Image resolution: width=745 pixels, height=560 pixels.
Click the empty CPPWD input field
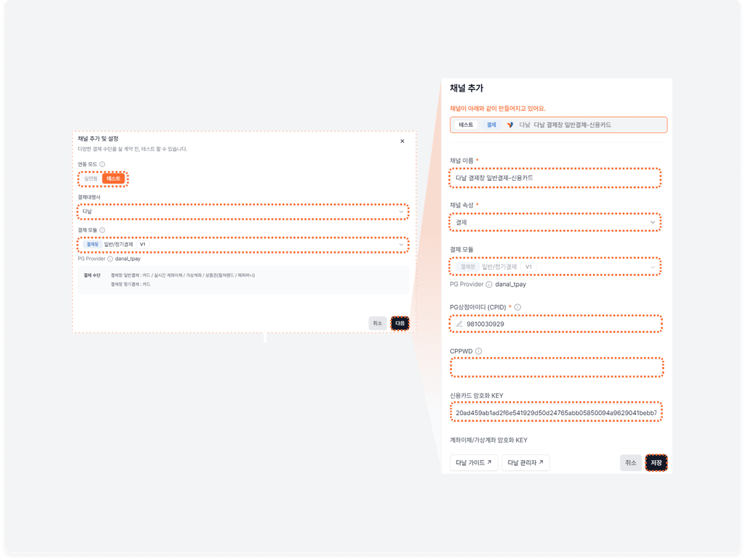tap(556, 368)
